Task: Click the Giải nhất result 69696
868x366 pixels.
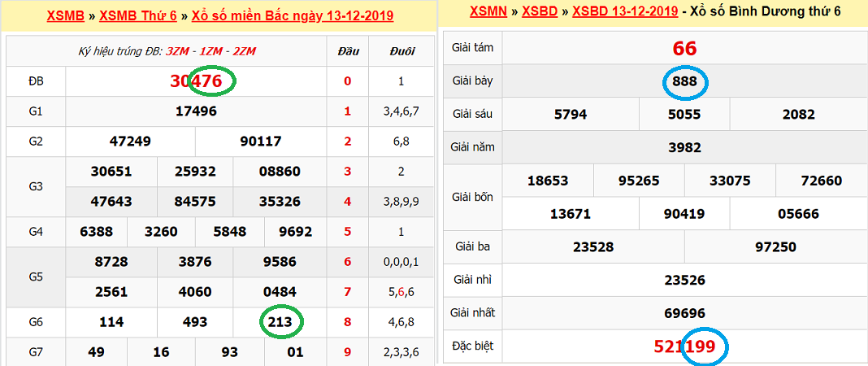Action: coord(684,313)
